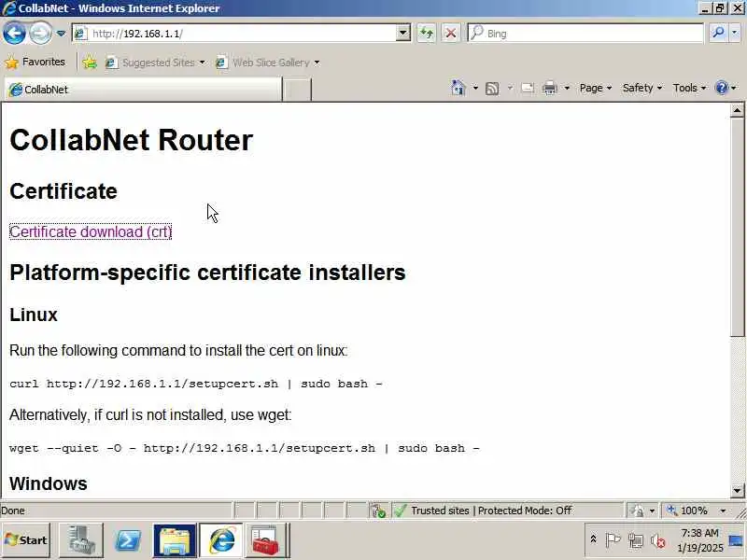The image size is (747, 560).
Task: Click the Show Desktop button
Action: [737, 540]
